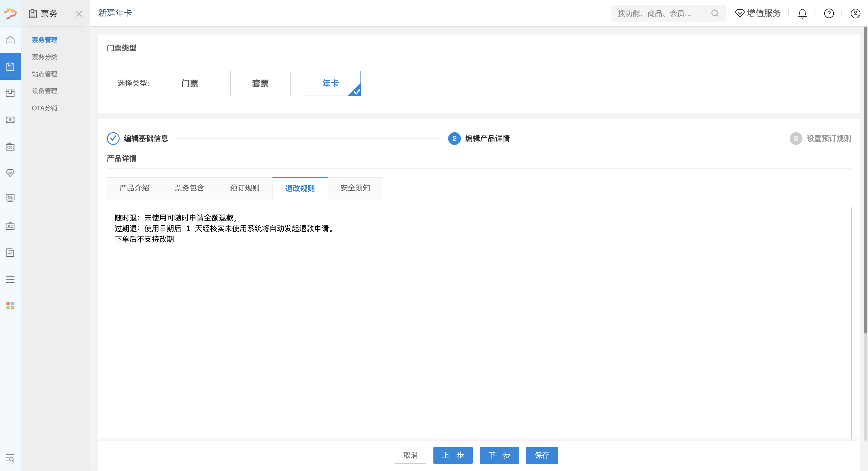The image size is (868, 471).
Task: Click the 取消 button
Action: click(410, 455)
